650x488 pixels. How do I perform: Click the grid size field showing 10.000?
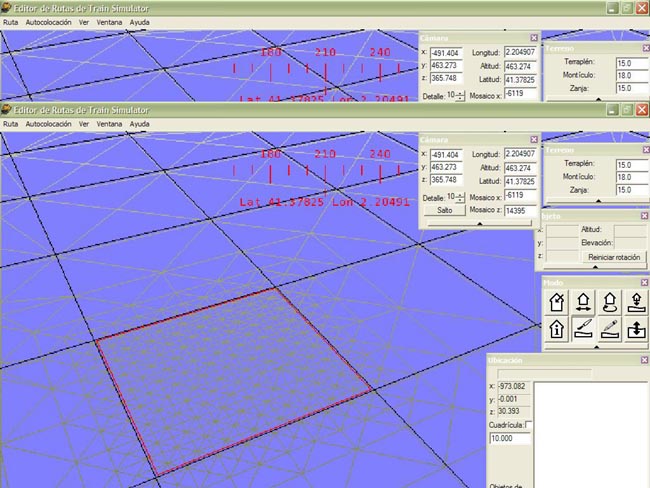point(509,438)
